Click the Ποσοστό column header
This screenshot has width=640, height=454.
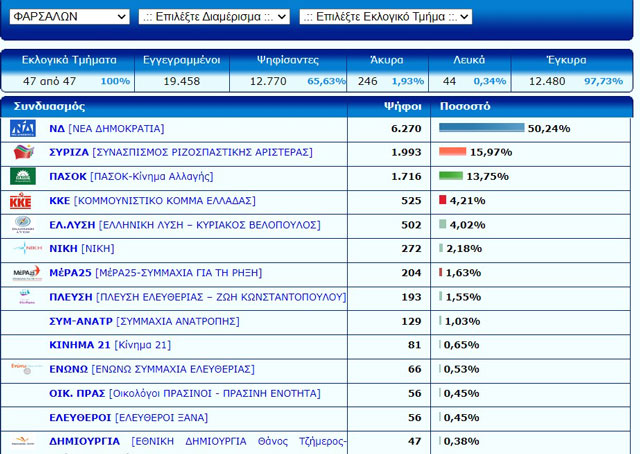coord(465,105)
